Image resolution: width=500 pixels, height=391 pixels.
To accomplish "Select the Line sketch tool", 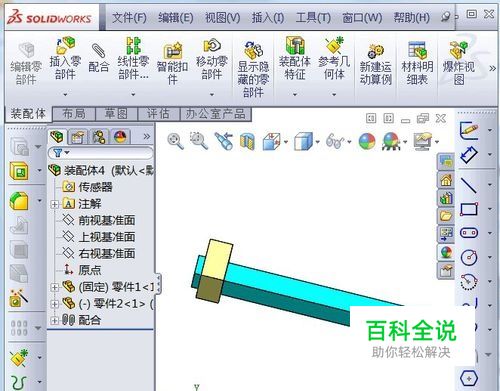I will coord(469,185).
